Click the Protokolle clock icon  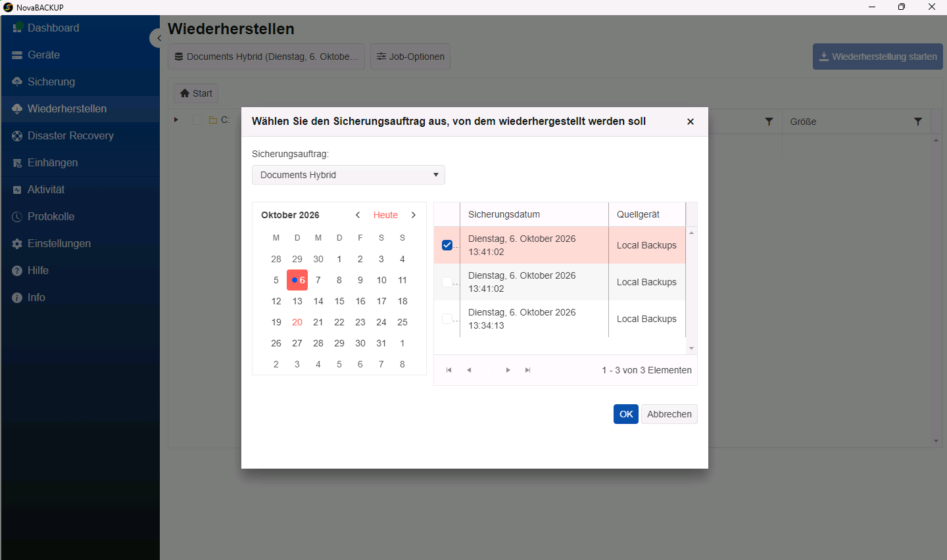pos(17,217)
